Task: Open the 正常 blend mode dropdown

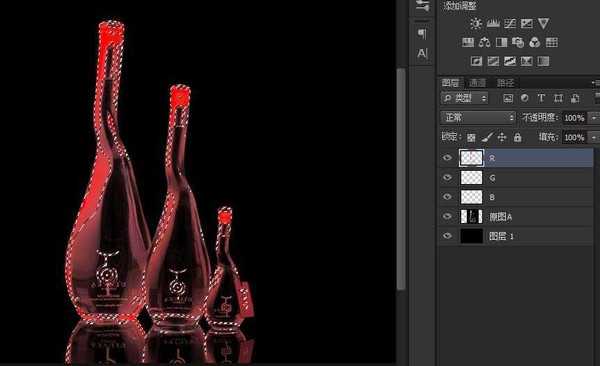Action: pos(478,117)
